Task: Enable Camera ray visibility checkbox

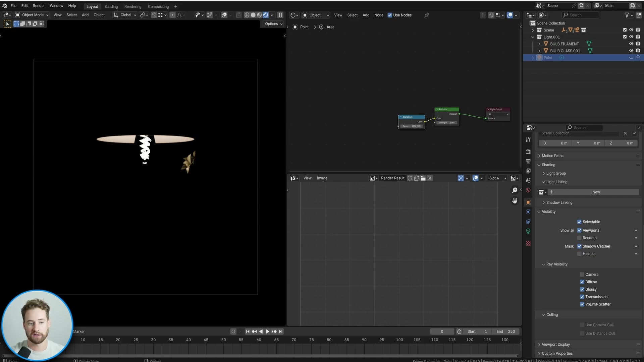Action: click(582, 275)
